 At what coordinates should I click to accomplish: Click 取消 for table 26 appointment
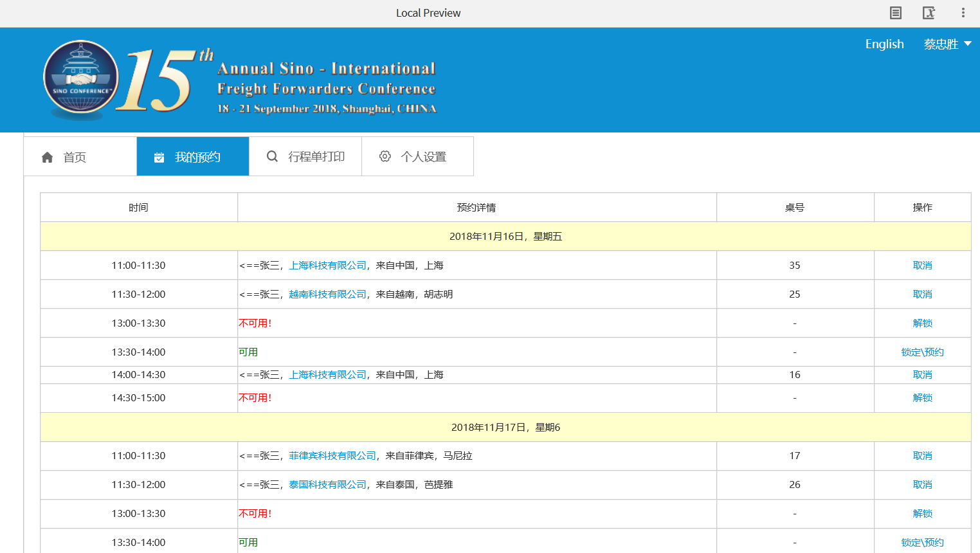(922, 485)
